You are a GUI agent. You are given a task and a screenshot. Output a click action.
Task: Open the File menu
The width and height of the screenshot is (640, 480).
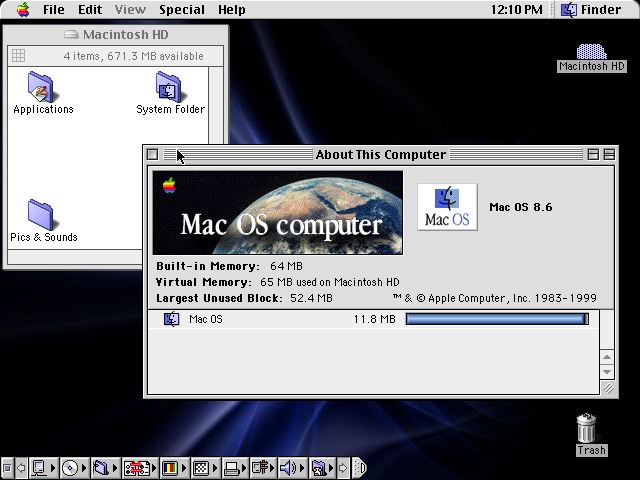coord(53,9)
